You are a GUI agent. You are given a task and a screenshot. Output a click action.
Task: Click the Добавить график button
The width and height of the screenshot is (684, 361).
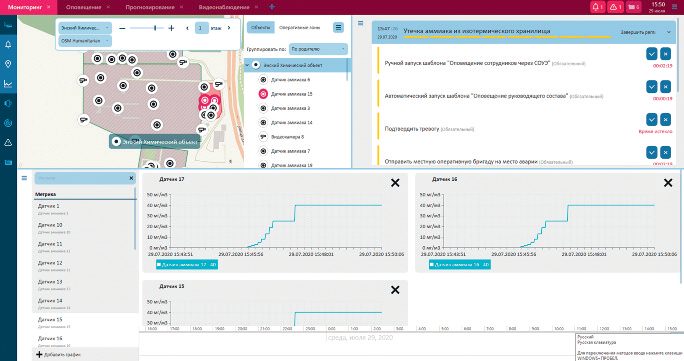point(58,354)
